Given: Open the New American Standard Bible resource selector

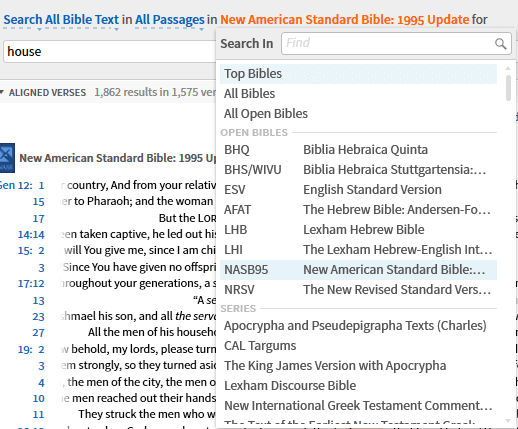Looking at the screenshot, I should tap(345, 20).
